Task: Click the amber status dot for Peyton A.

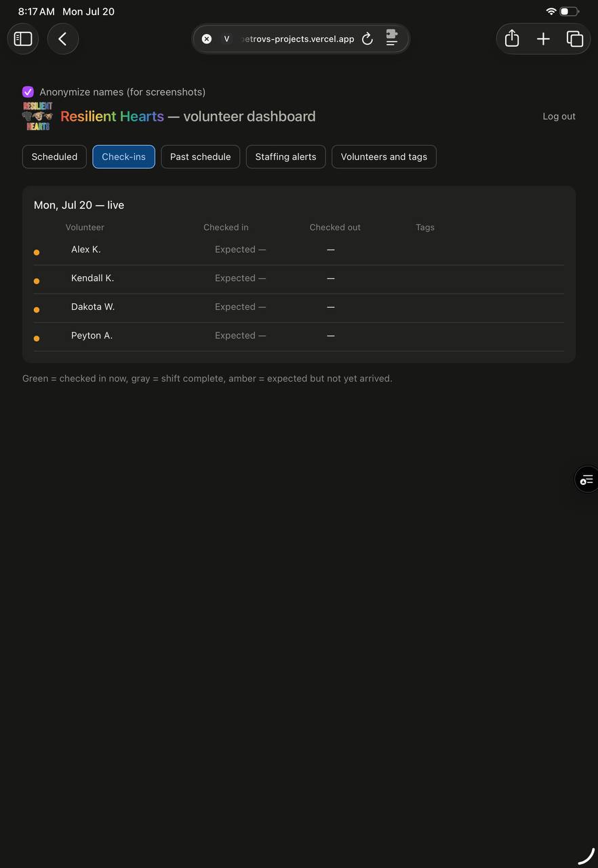Action: (x=37, y=338)
